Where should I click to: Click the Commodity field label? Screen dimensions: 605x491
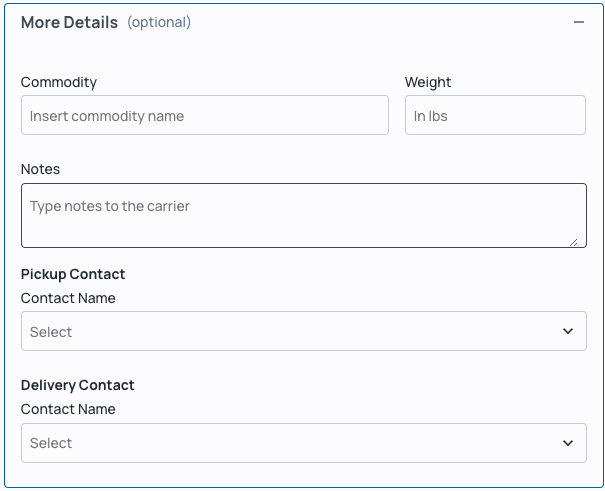59,82
